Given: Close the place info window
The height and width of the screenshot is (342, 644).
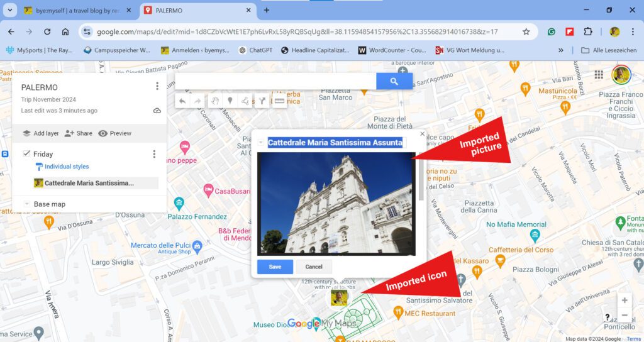Looking at the screenshot, I should click(422, 134).
